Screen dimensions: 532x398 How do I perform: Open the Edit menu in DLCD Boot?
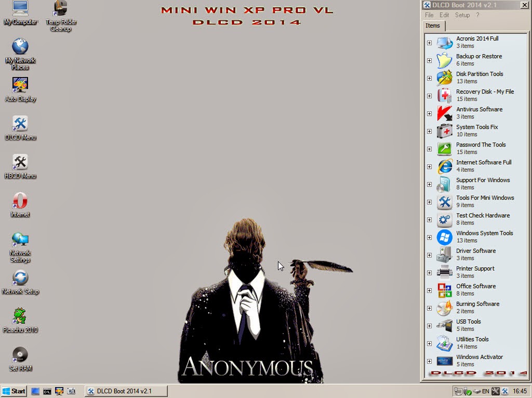[444, 15]
